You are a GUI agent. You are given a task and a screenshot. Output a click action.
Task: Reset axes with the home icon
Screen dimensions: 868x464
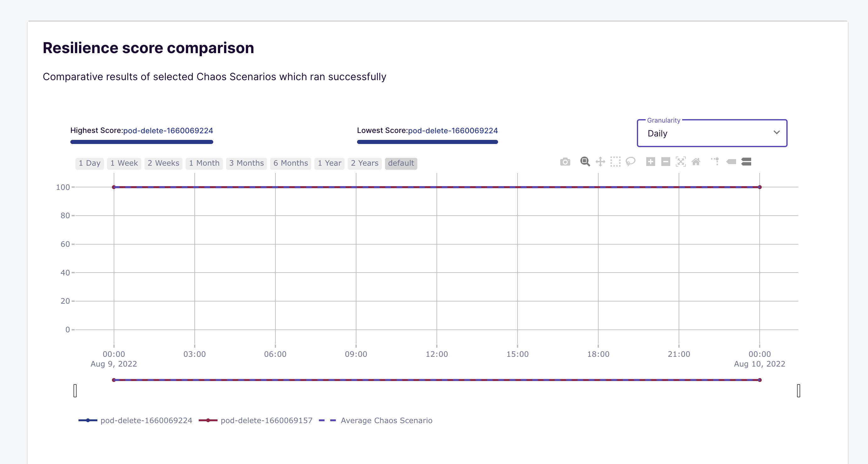coord(696,162)
